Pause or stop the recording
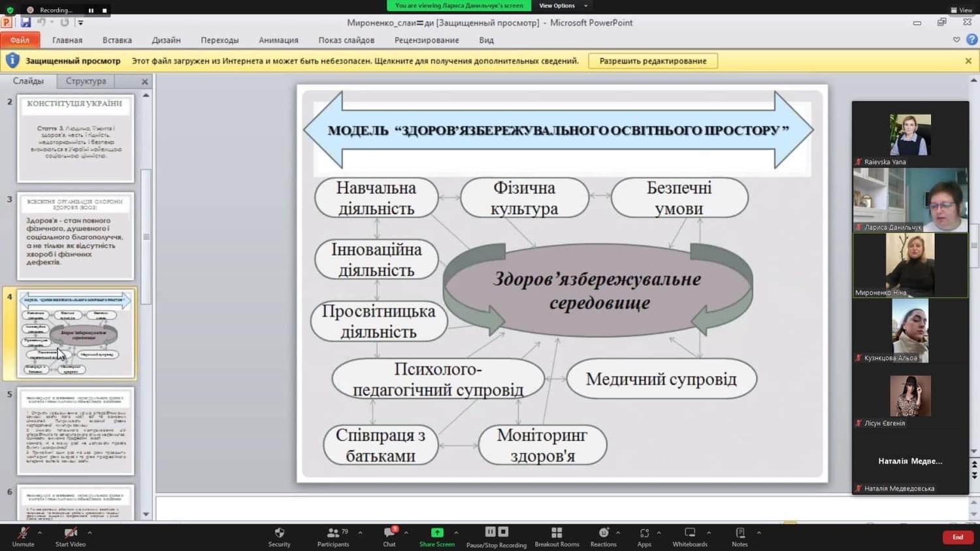980x551 pixels. [x=496, y=533]
